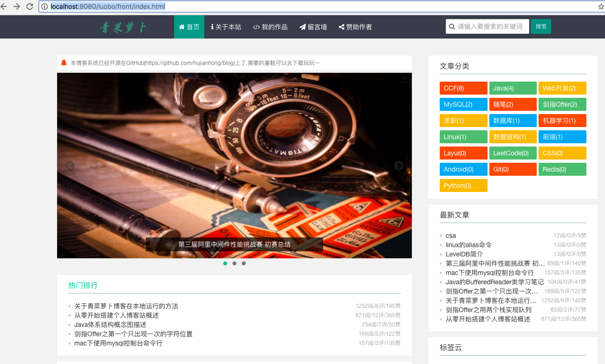Open the carousel caption 第三届阿里中间件性能挑战赛 初赛总结

coord(234,244)
